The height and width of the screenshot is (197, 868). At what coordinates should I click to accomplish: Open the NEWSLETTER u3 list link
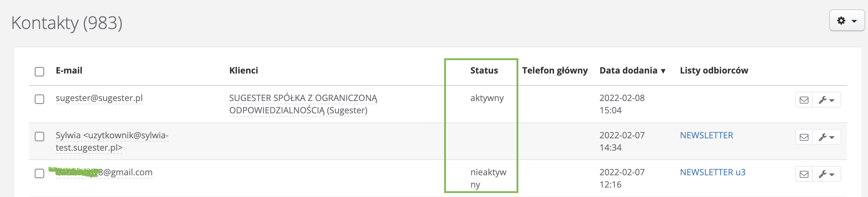[712, 172]
